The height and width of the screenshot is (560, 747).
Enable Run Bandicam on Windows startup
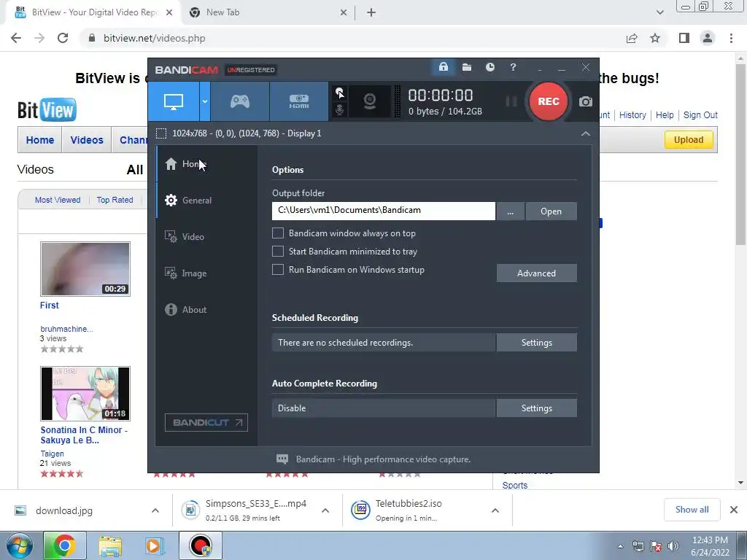pos(278,270)
